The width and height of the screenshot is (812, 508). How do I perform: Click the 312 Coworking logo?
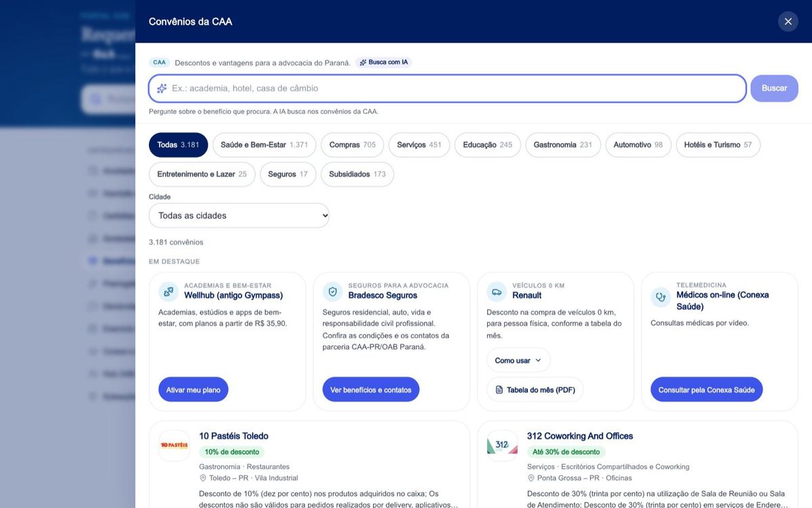coord(502,445)
